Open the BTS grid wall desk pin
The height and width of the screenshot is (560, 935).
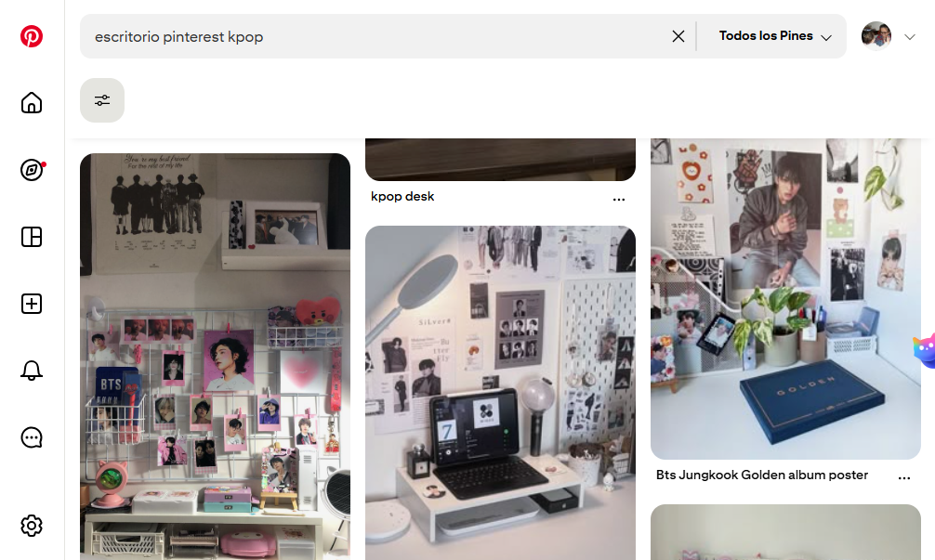(215, 358)
